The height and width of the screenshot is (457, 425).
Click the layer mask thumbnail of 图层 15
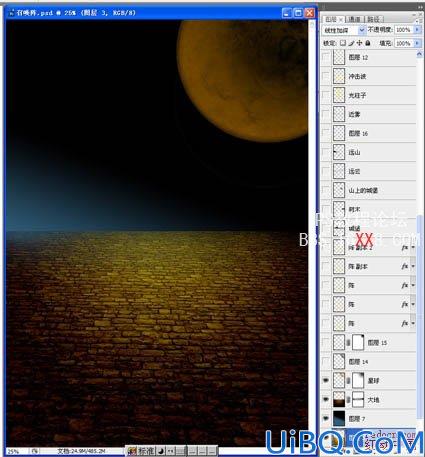pos(358,342)
